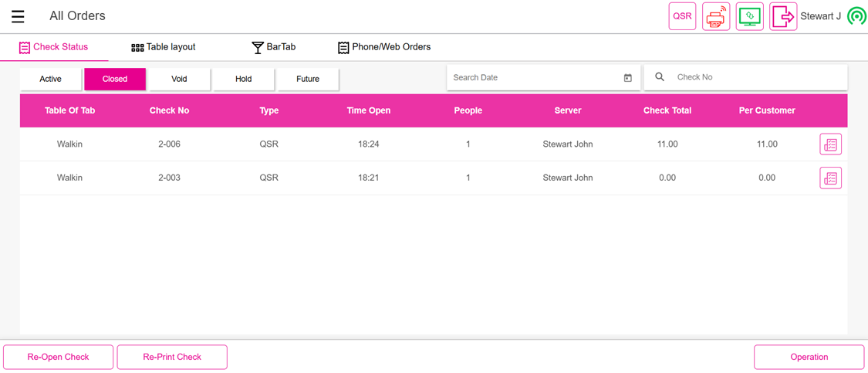Switch to Active checks filter
The height and width of the screenshot is (373, 868).
51,79
